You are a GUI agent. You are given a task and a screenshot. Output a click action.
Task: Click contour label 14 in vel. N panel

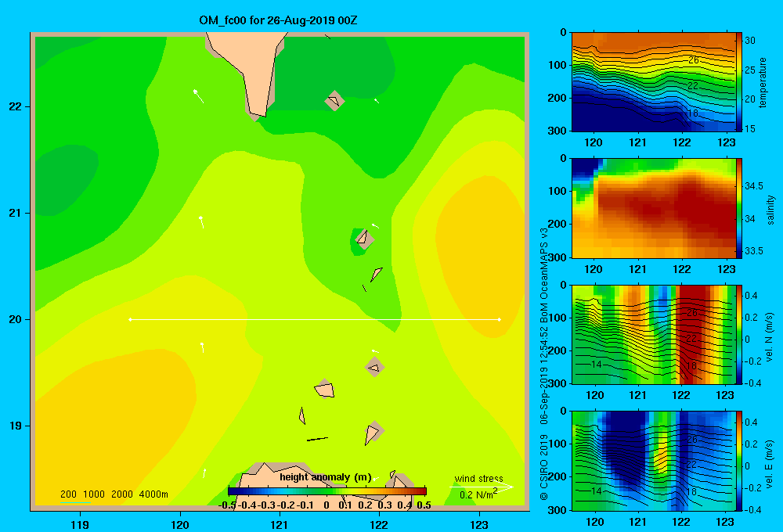[596, 364]
